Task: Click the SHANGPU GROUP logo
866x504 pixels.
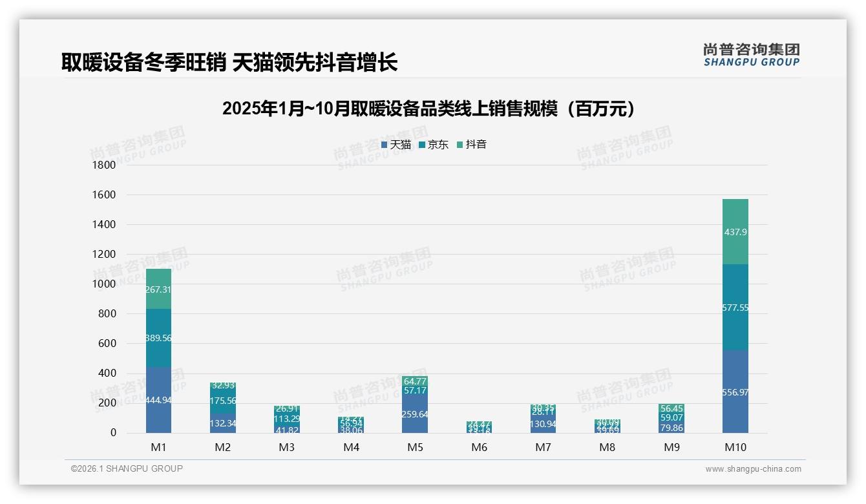Action: point(752,55)
